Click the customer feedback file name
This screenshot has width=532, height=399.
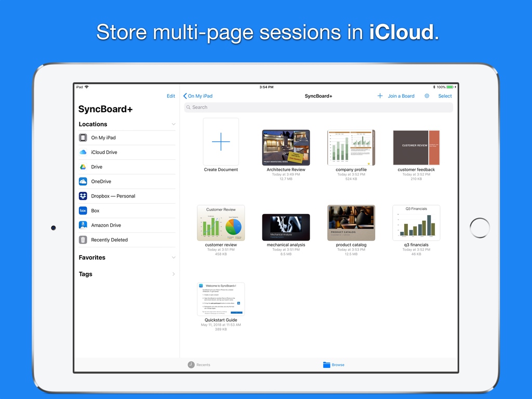416,170
